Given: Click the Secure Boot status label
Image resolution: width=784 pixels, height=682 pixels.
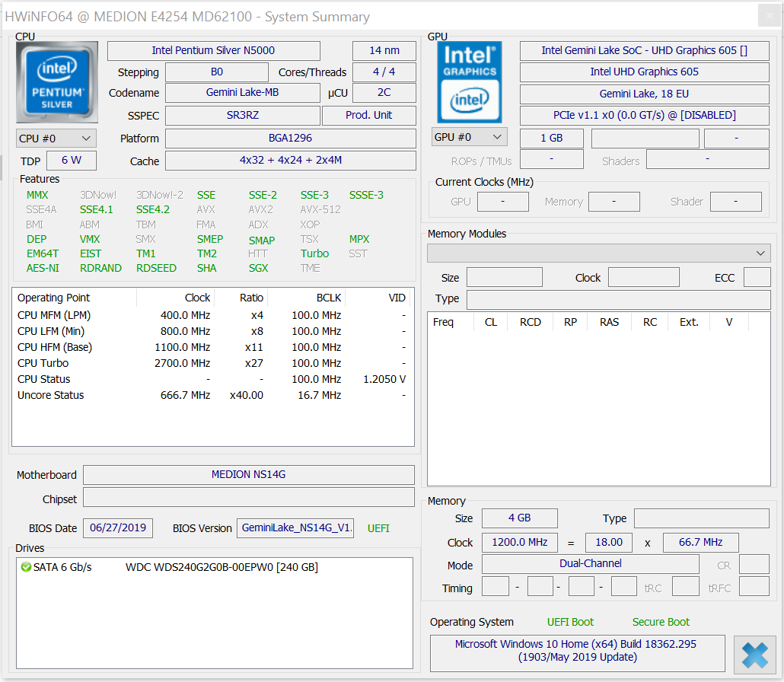Looking at the screenshot, I should (661, 622).
